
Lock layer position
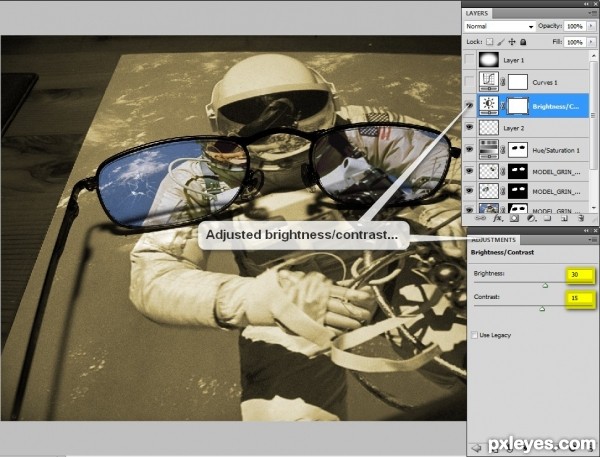[x=512, y=42]
